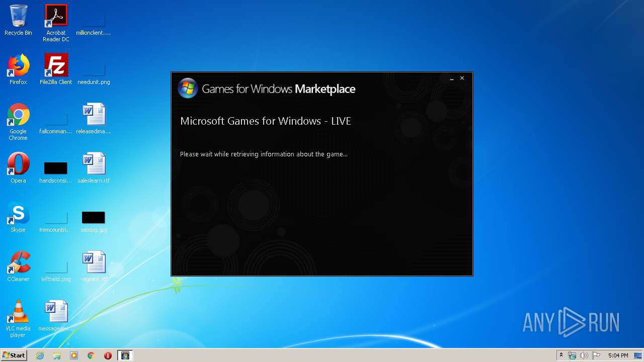The height and width of the screenshot is (362, 644).
Task: Open VLC media player shortcut
Action: point(18,319)
